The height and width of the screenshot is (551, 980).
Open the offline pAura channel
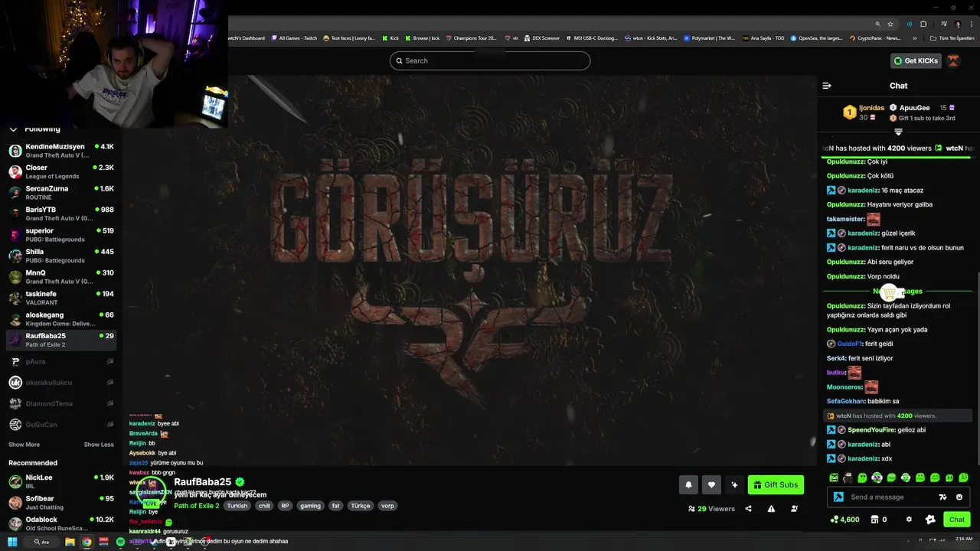tap(61, 361)
